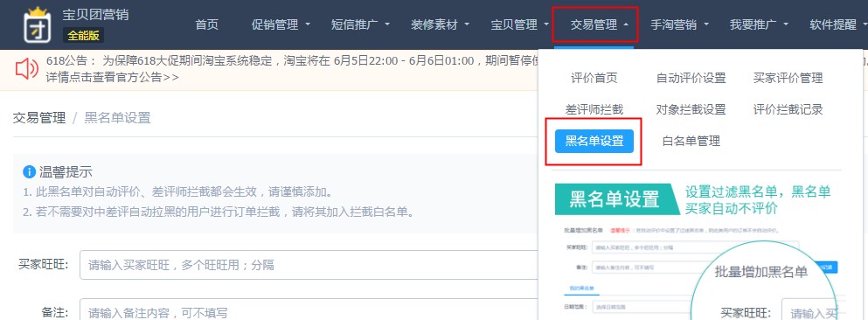Click the 黑名单设置 breadcrumb text
The height and width of the screenshot is (320, 868).
117,118
